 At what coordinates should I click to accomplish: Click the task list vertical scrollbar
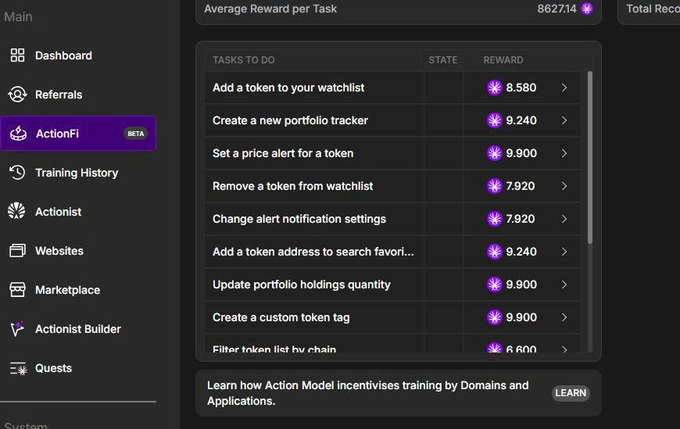[x=590, y=157]
